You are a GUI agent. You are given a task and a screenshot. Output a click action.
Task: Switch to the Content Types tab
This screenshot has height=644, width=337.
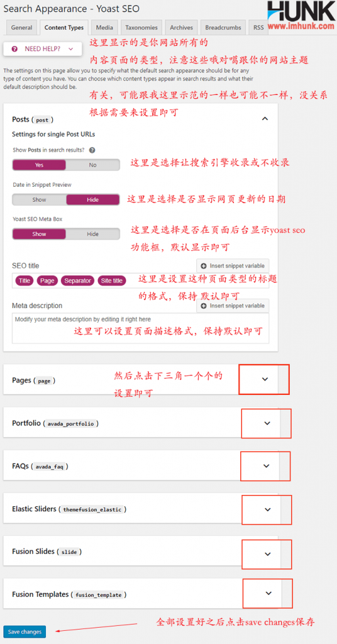[64, 28]
